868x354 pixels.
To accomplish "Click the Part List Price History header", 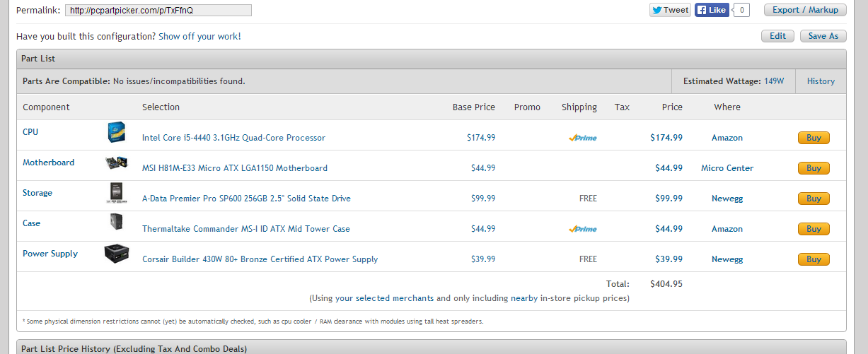I will point(432,347).
